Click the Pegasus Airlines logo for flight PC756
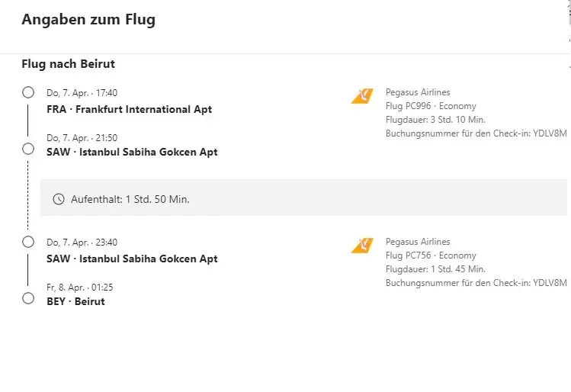Image resolution: width=571 pixels, height=392 pixels. (x=362, y=246)
